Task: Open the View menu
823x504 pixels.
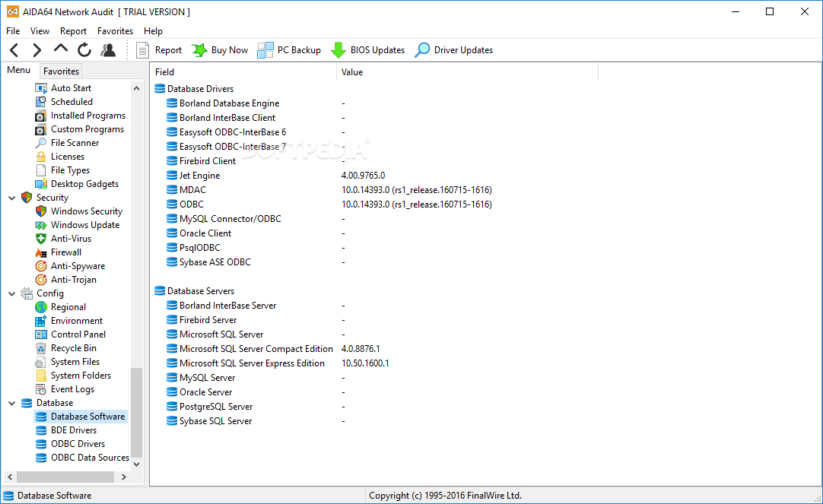Action: [x=40, y=31]
